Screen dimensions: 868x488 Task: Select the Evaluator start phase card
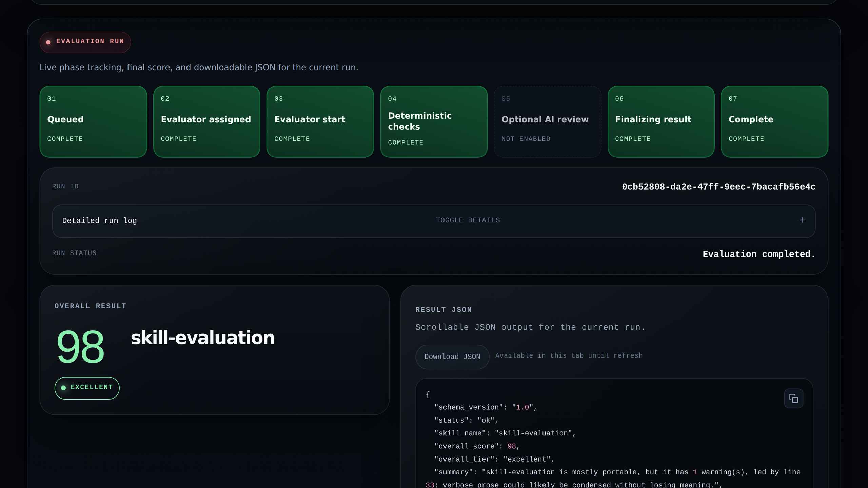point(320,122)
